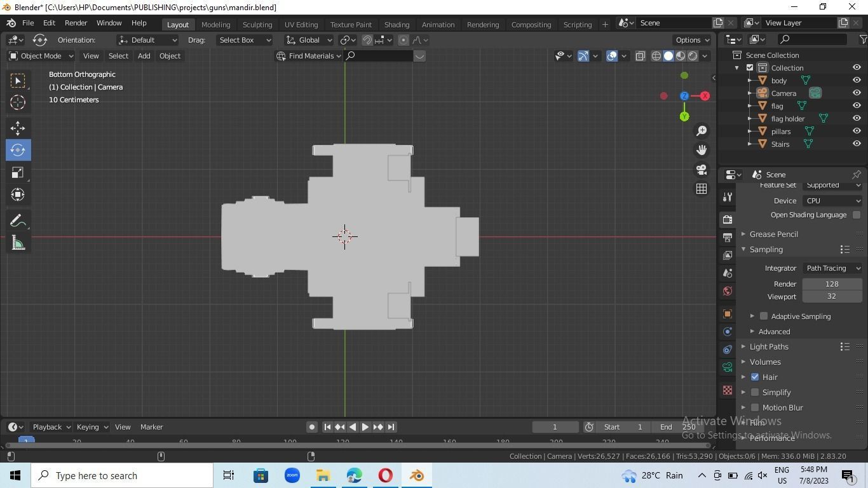868x488 pixels.
Task: Switch between perspective and orthographic view
Action: point(702,189)
